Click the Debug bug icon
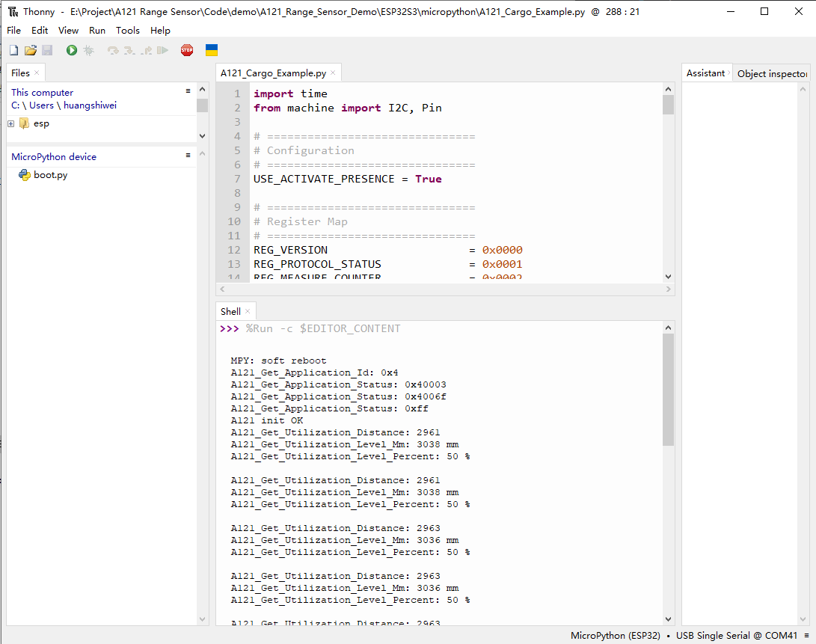Image resolution: width=816 pixels, height=644 pixels. (x=88, y=50)
